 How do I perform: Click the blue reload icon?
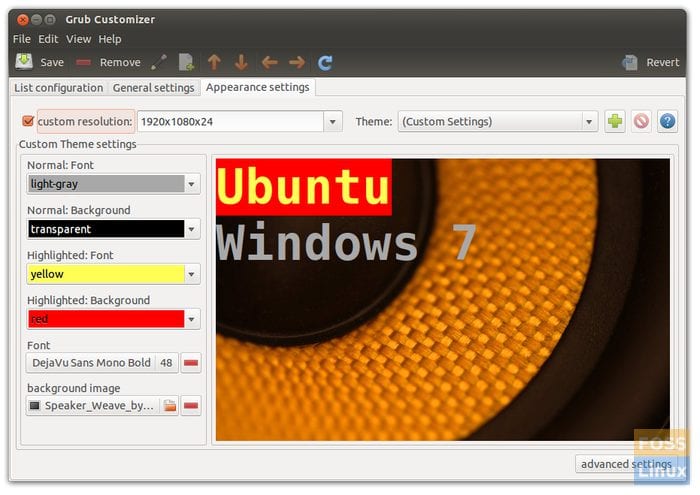tap(325, 62)
